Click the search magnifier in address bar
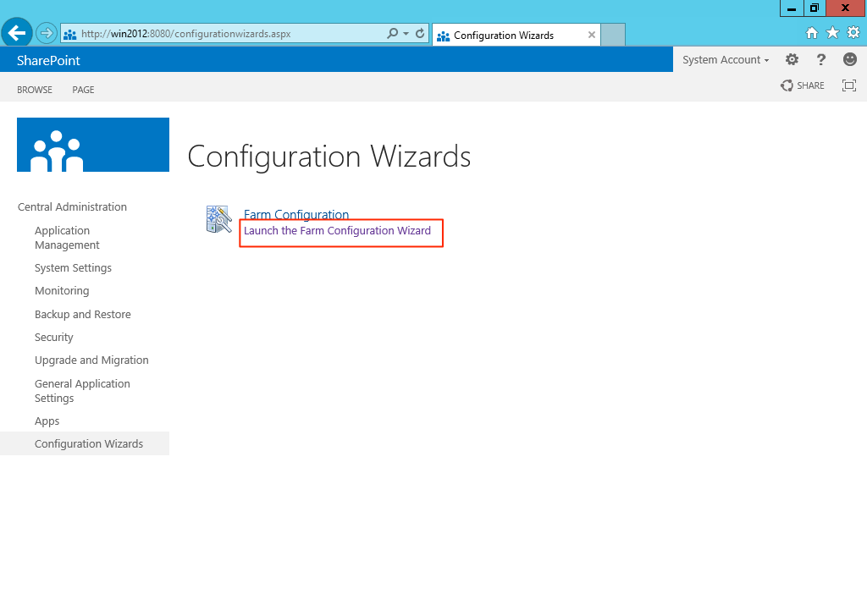The image size is (867, 616). (392, 34)
